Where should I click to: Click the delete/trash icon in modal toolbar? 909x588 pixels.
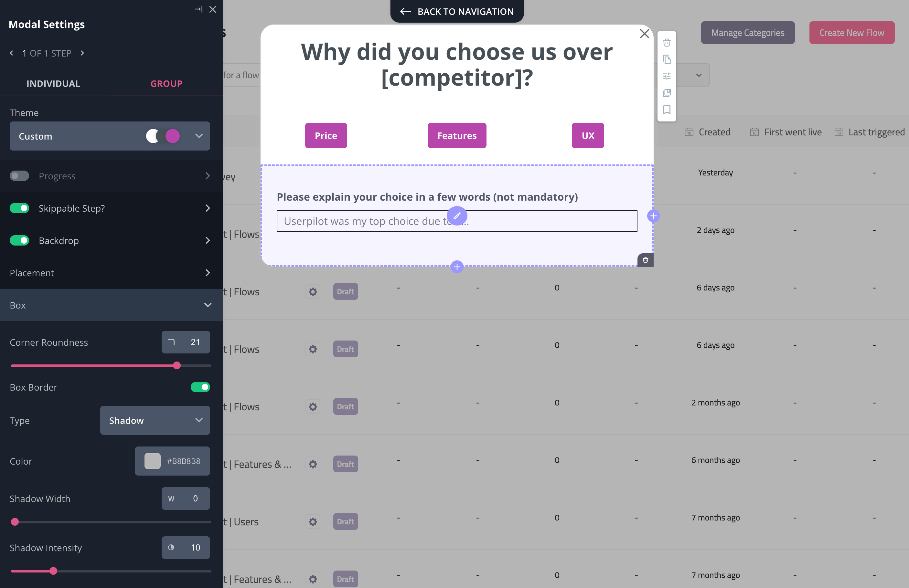pyautogui.click(x=667, y=42)
